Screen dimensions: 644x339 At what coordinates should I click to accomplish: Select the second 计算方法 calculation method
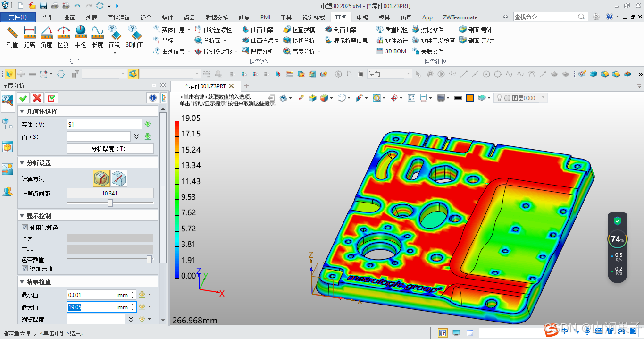(119, 178)
